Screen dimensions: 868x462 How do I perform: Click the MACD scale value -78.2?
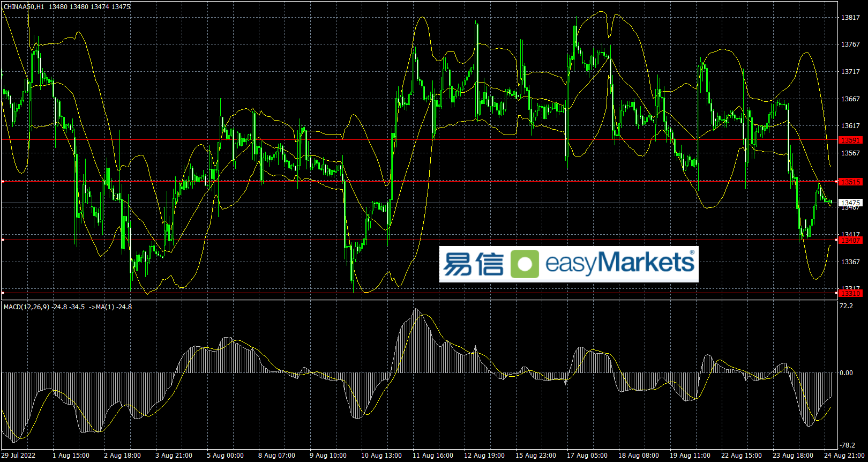[848, 445]
